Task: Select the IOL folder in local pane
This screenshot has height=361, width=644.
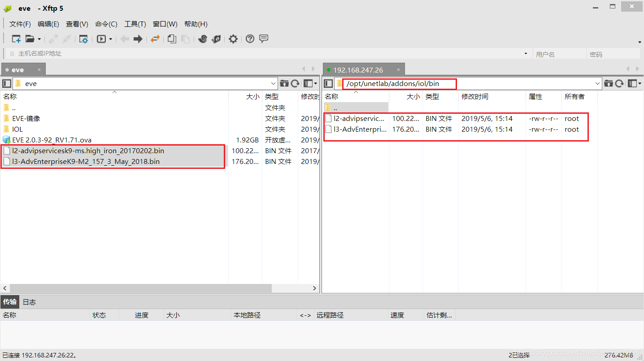Action: coord(17,129)
